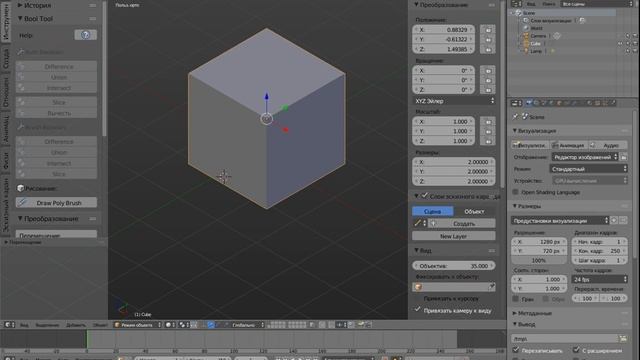Apply Auto Boolean Union
Image resolution: width=640 pixels, height=360 pixels.
56,77
